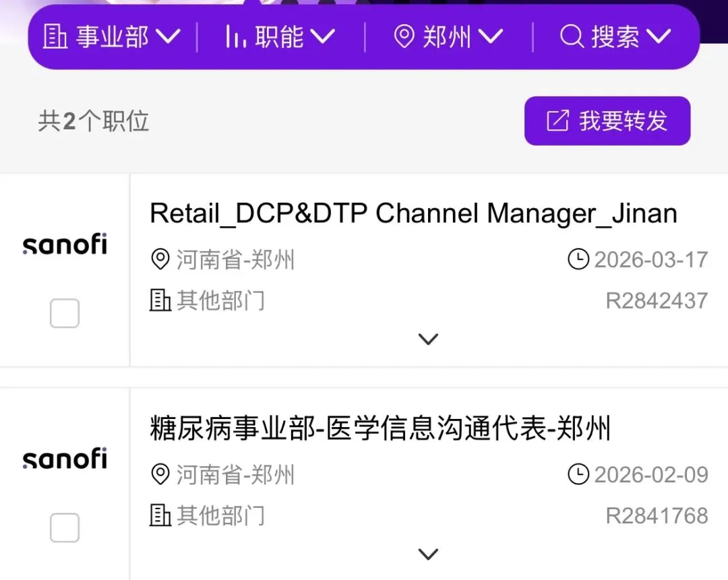Click the share icon in 我要转发 button

pos(557,121)
